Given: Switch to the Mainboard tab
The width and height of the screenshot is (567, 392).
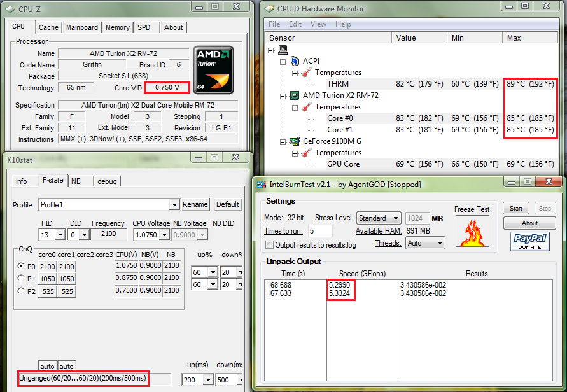Looking at the screenshot, I should click(x=81, y=27).
